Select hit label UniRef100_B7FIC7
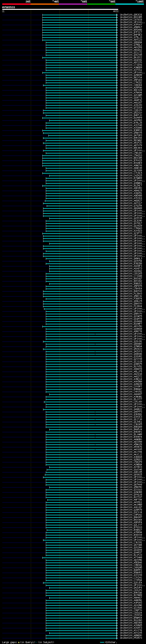Viewport: 146px width, 644px height. coord(131,32)
